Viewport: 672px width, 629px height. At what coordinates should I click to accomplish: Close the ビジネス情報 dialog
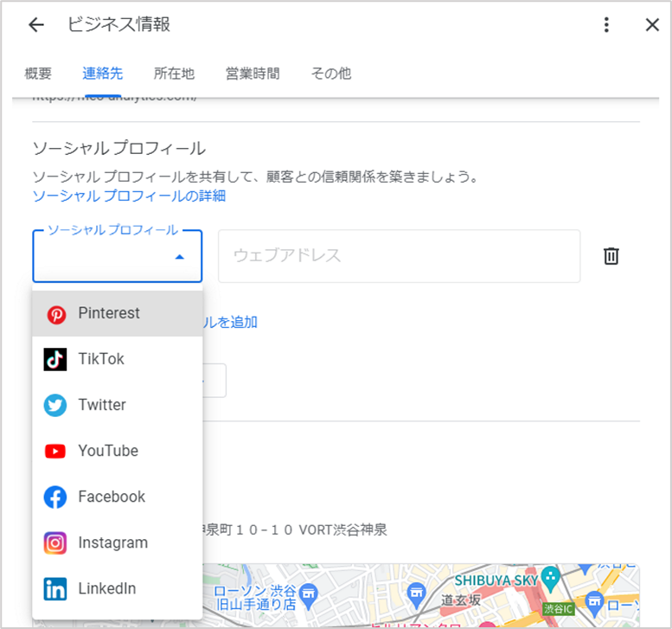click(652, 25)
